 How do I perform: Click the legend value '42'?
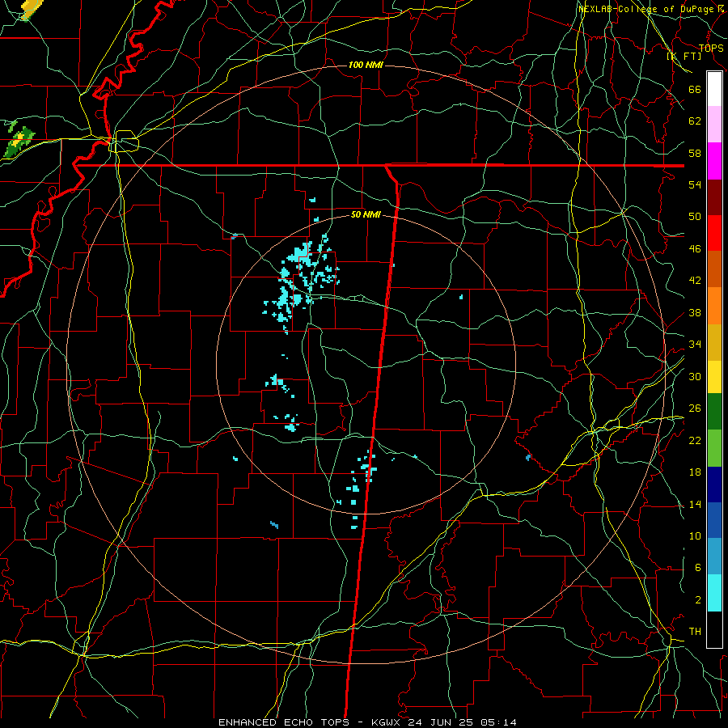click(695, 281)
